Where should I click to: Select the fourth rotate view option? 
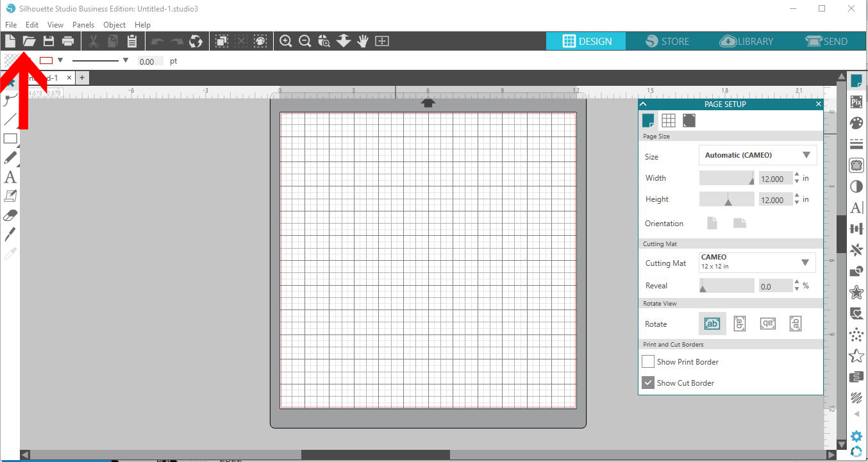[x=796, y=324]
